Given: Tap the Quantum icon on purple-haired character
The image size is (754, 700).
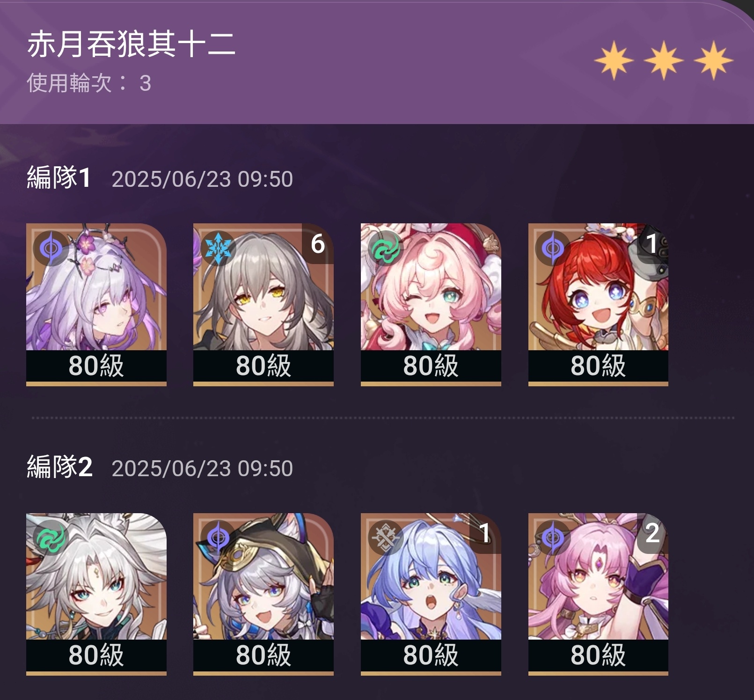Looking at the screenshot, I should 51,248.
